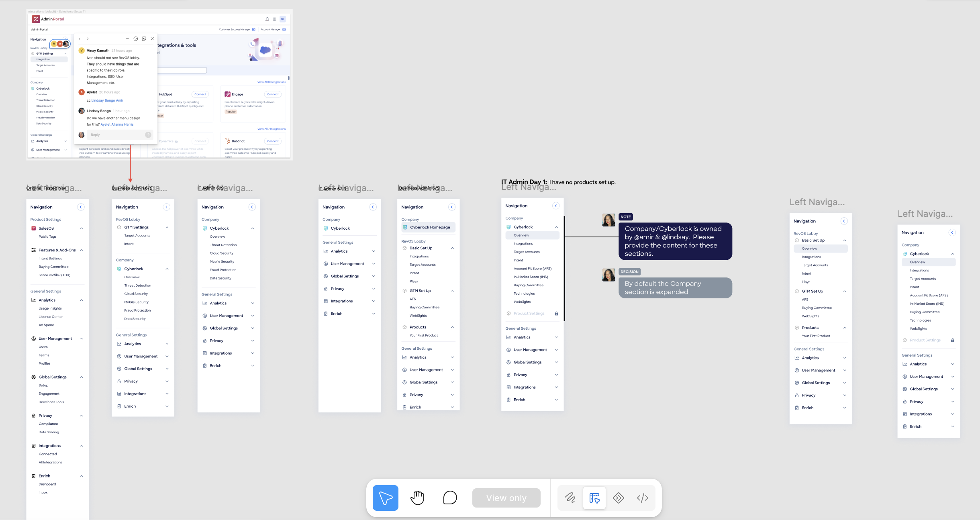This screenshot has width=980, height=520.
Task: Open the three-dot menu in comment popup
Action: 127,39
